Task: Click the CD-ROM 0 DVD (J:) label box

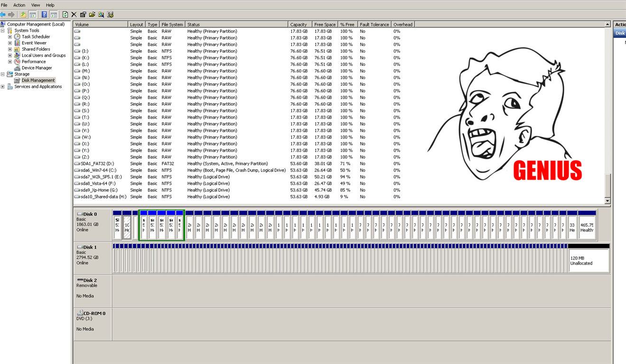Action: [93, 324]
